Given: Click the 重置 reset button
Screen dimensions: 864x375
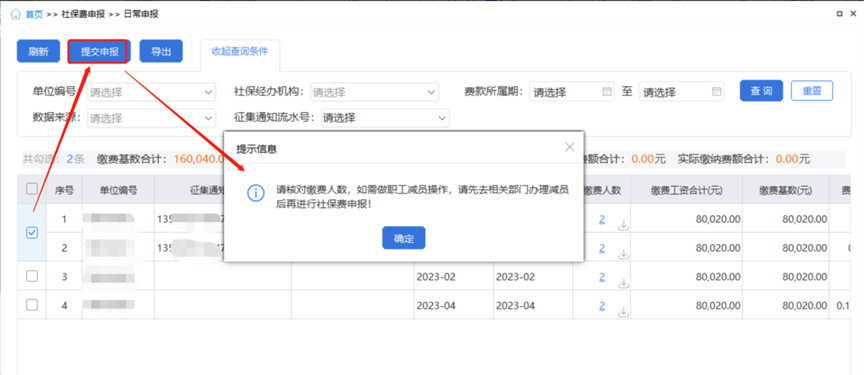Looking at the screenshot, I should 812,91.
